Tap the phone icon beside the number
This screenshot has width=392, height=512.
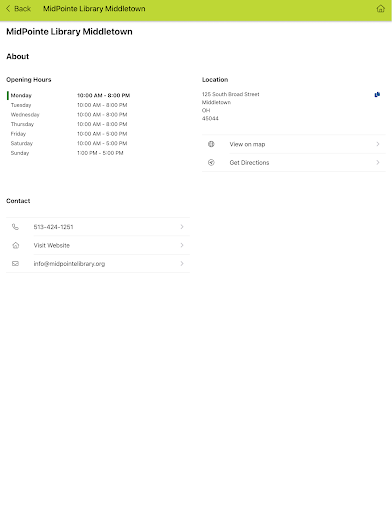pos(15,227)
